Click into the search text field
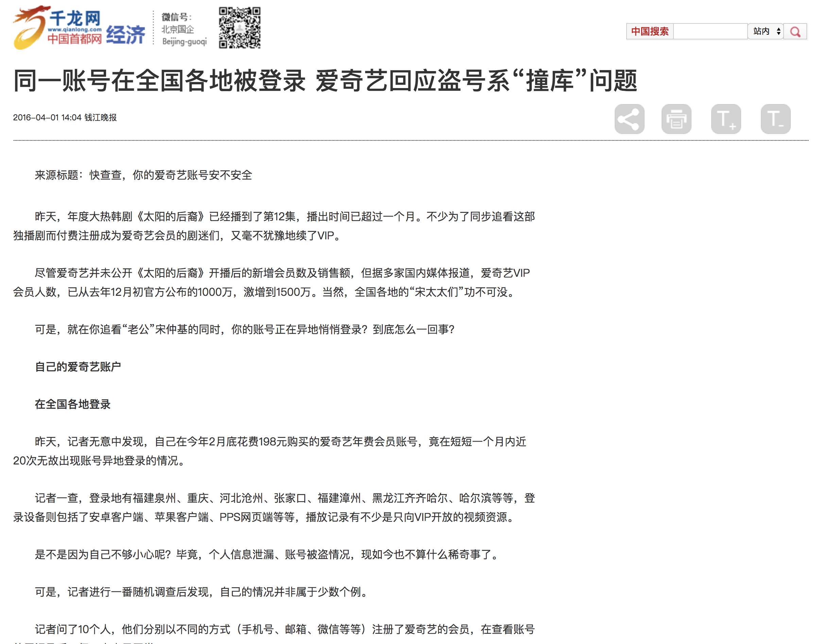Viewport: 837px width, 644px height. tap(710, 31)
